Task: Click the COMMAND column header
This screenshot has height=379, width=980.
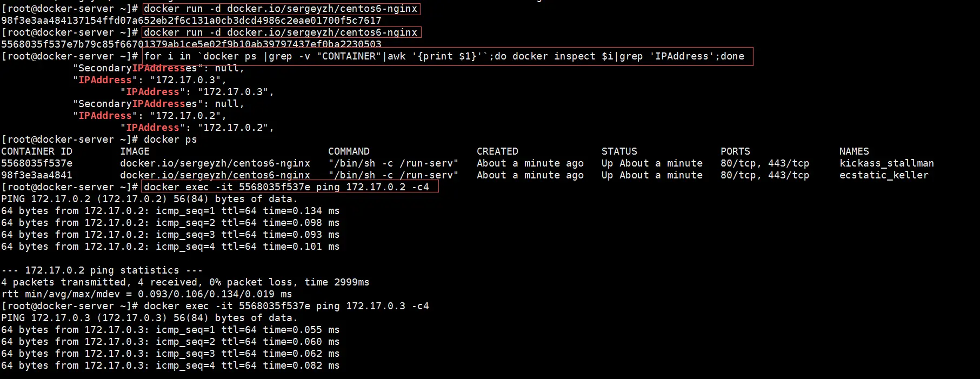Action: click(349, 151)
